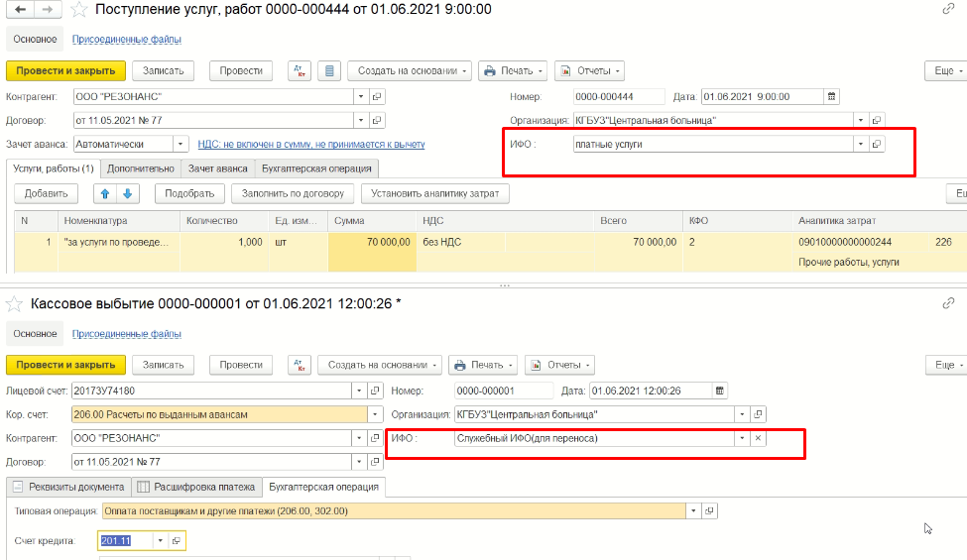967x560 pixels.
Task: Expand the Кор. счет 206.00 dropdown
Action: coord(375,414)
